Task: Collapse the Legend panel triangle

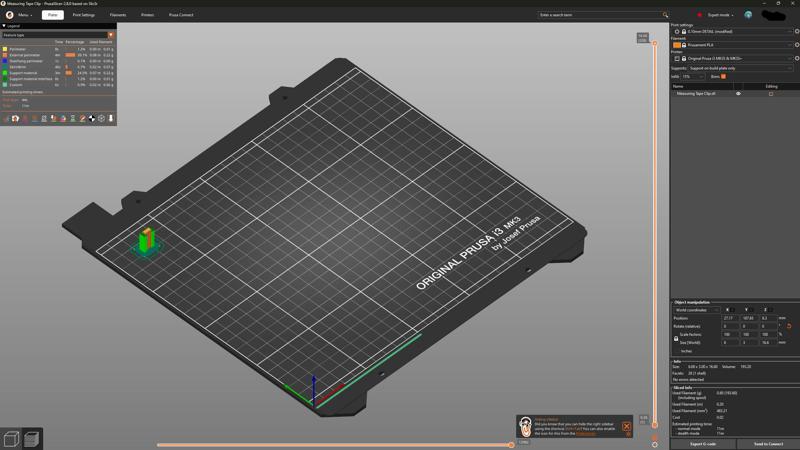Action: point(4,26)
